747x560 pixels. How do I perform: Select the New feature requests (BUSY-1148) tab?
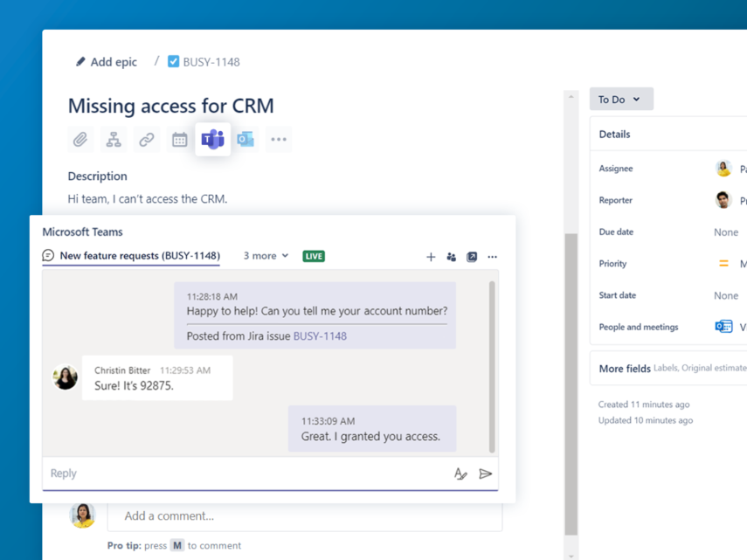(x=131, y=256)
